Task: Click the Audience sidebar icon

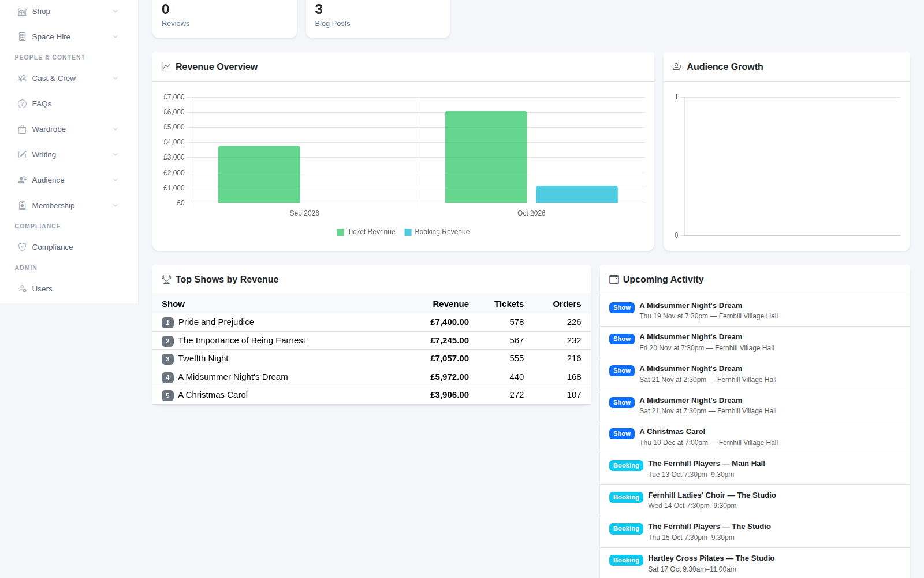Action: pos(22,180)
